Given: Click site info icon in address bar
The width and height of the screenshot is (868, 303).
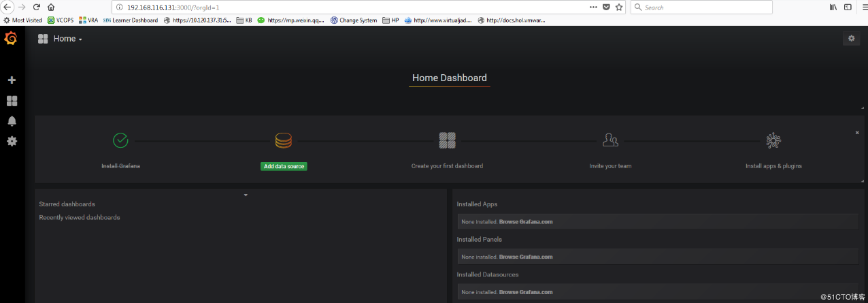Looking at the screenshot, I should click(118, 7).
